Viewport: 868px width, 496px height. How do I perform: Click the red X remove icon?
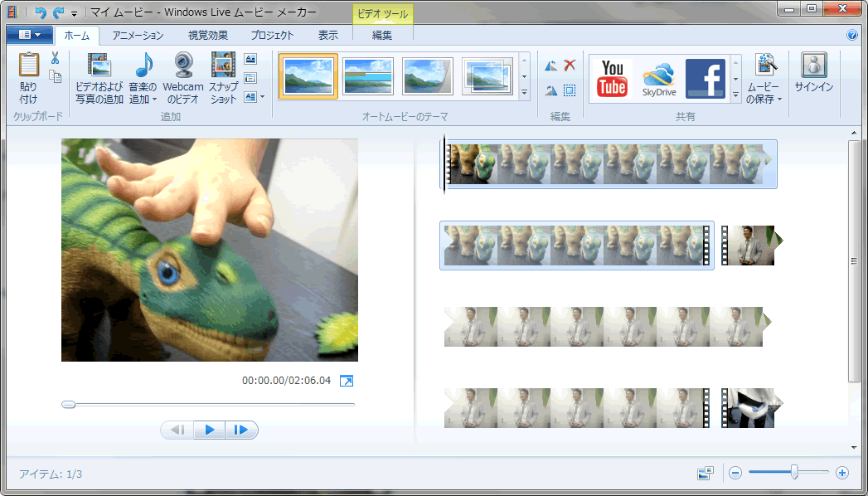(x=570, y=66)
